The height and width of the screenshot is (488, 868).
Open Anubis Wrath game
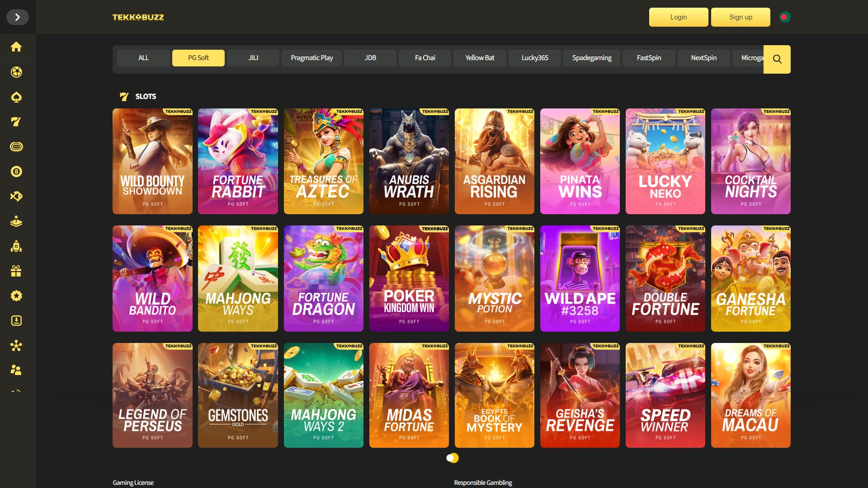(x=409, y=161)
